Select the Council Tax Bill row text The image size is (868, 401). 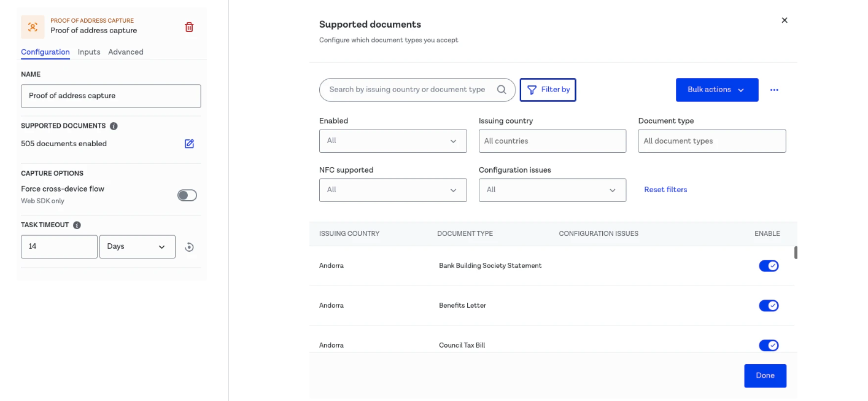click(462, 346)
